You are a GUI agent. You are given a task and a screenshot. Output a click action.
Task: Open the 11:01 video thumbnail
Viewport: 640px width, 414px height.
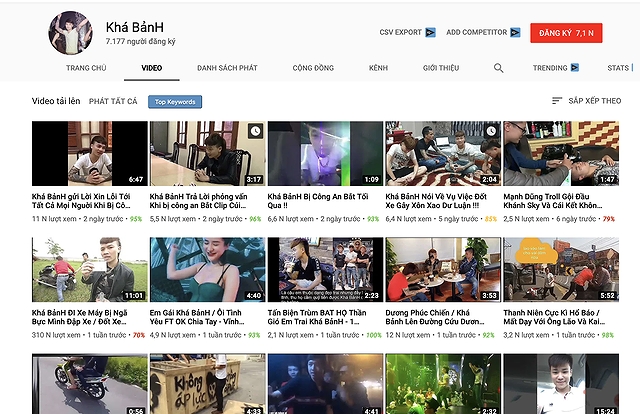89,269
